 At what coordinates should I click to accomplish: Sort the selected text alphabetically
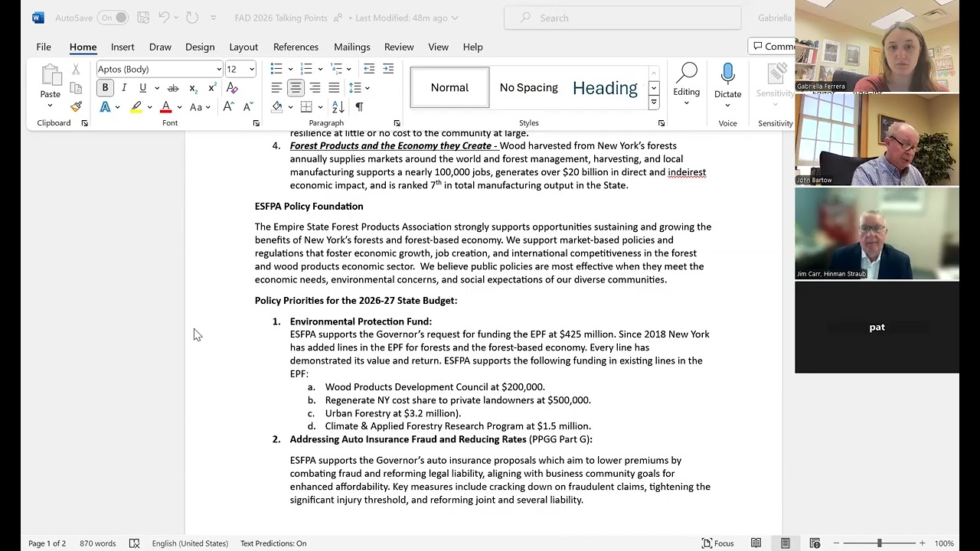pos(338,107)
